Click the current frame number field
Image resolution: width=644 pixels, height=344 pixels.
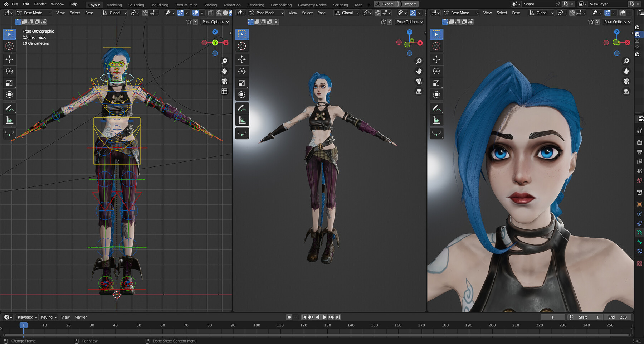click(552, 317)
